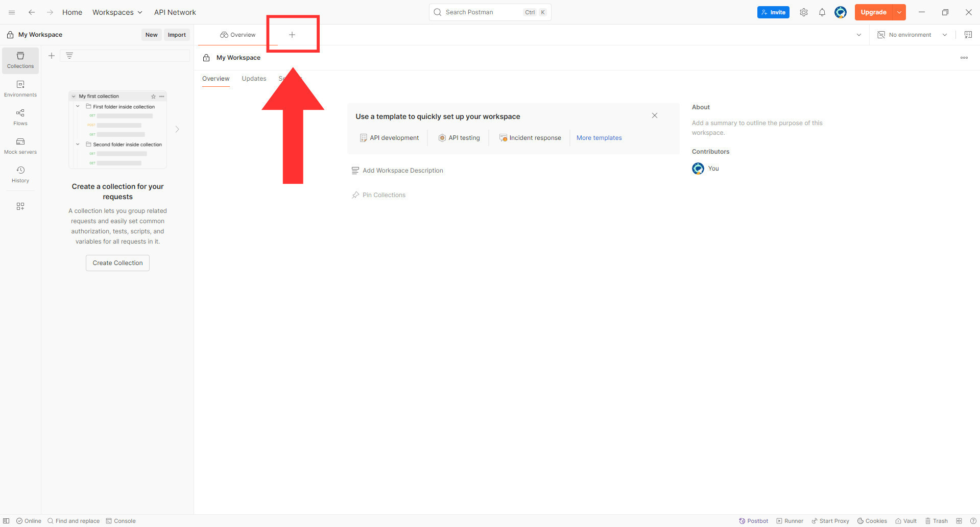Open the History sidebar panel
The image size is (980, 527).
pos(20,175)
